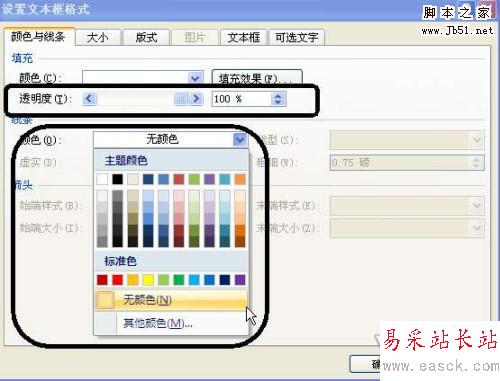Select olive green theme color in top row

pos(194,179)
